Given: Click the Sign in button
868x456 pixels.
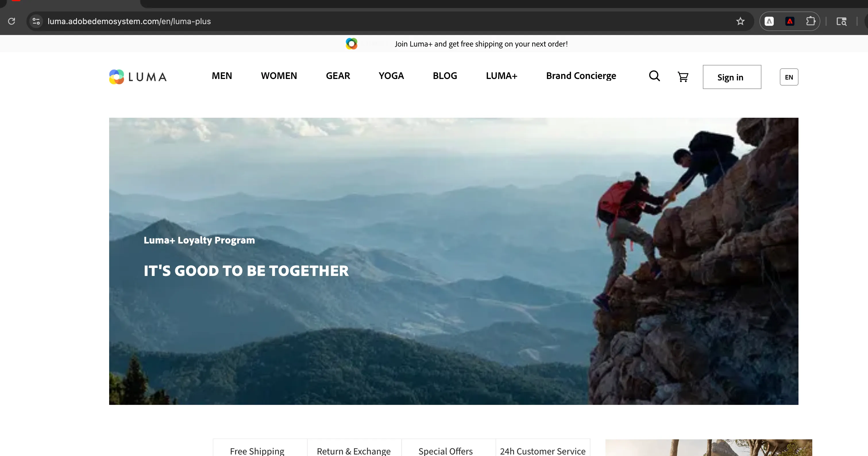Looking at the screenshot, I should (x=732, y=77).
